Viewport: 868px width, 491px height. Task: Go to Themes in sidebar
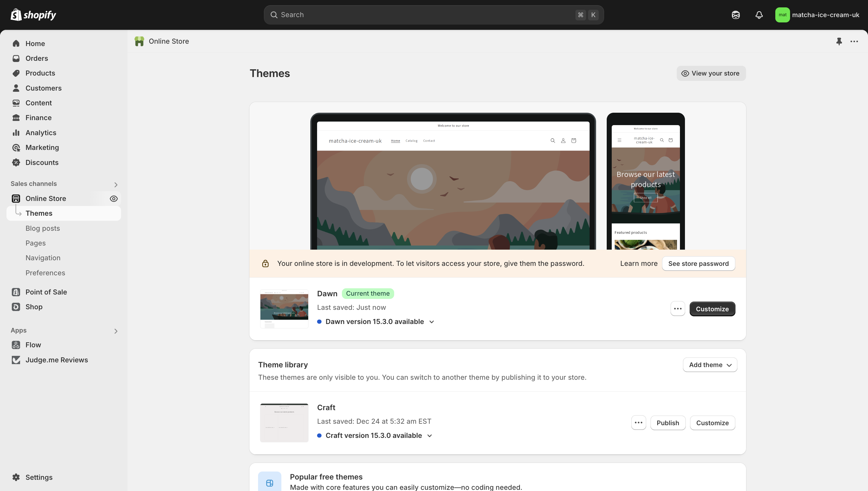click(64, 213)
